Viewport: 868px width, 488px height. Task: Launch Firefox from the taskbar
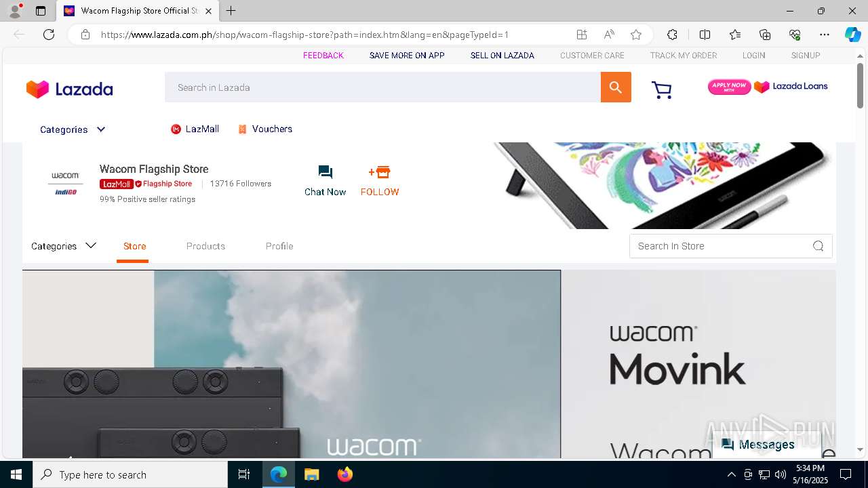pos(345,474)
